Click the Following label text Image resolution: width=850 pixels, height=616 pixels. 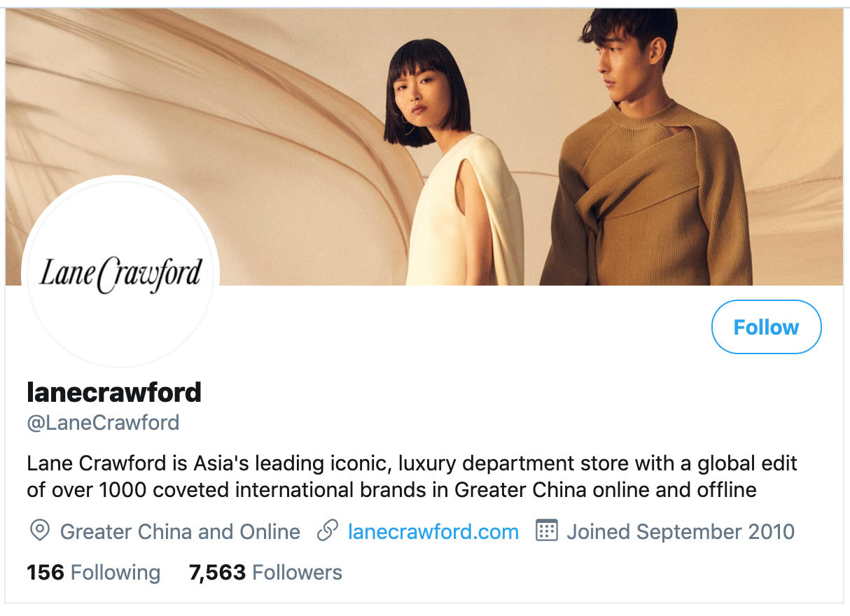click(x=116, y=573)
